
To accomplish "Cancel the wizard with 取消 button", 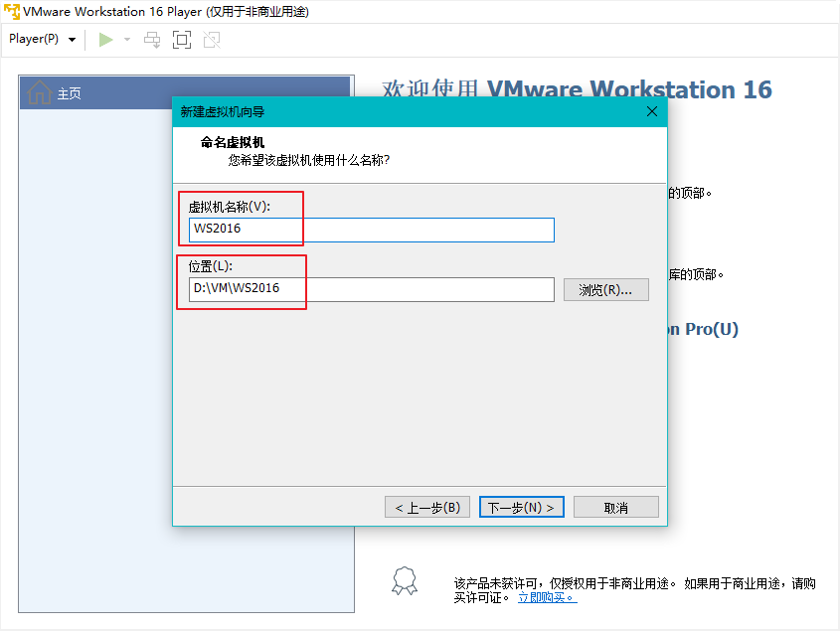I will coord(616,507).
